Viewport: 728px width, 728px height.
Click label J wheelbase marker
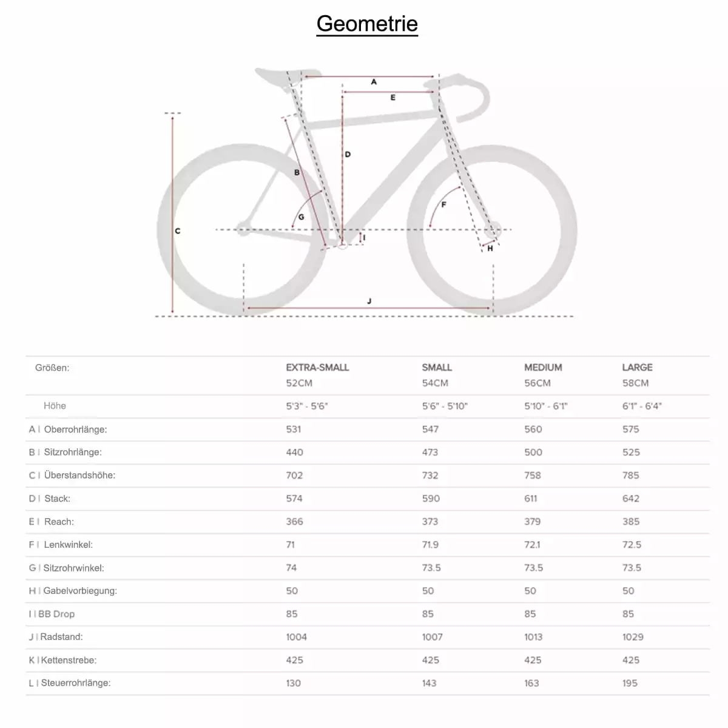(x=369, y=302)
